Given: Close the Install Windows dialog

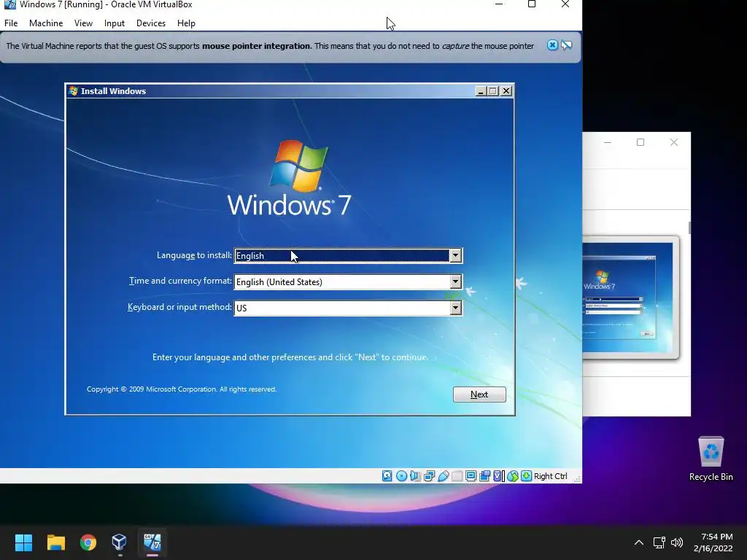Looking at the screenshot, I should coord(506,91).
